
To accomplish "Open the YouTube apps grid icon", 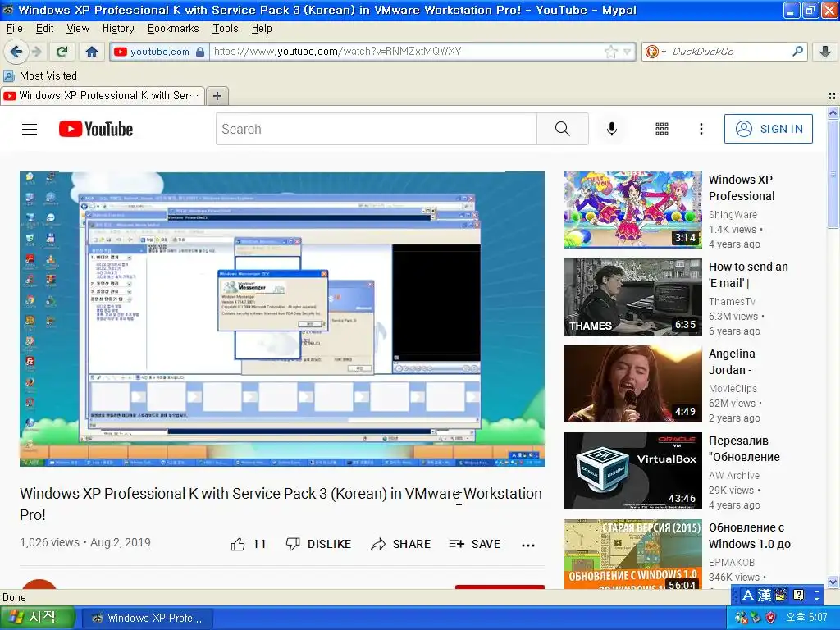I will click(x=662, y=129).
